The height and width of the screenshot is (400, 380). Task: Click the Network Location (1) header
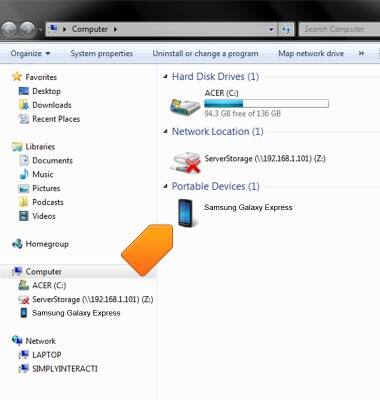218,131
